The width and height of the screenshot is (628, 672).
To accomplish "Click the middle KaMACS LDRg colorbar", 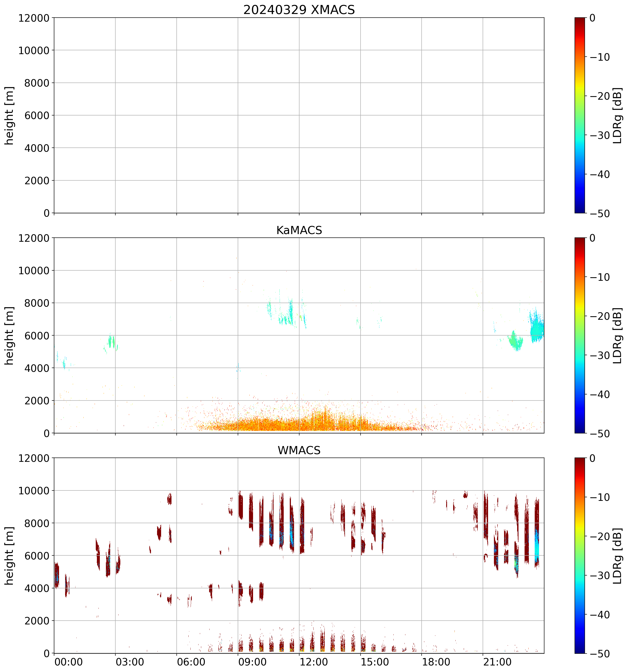I will 580,335.
